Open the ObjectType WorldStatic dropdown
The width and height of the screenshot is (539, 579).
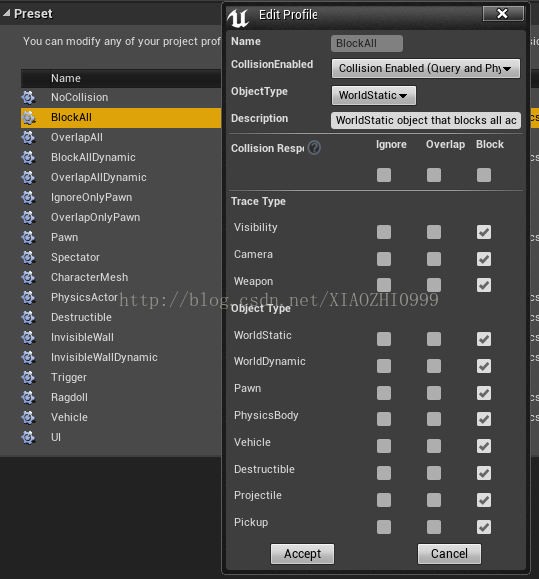(374, 96)
